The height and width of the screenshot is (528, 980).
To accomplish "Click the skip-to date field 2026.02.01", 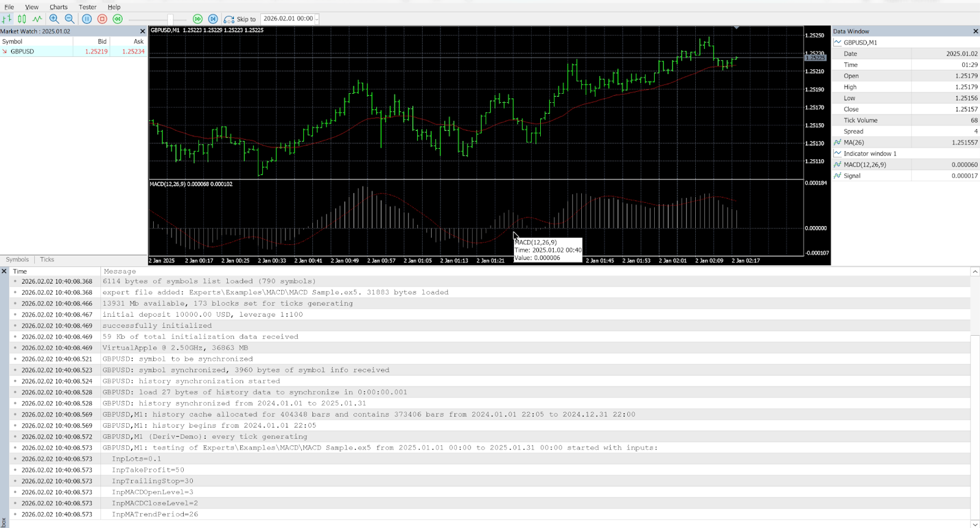I will coord(287,19).
